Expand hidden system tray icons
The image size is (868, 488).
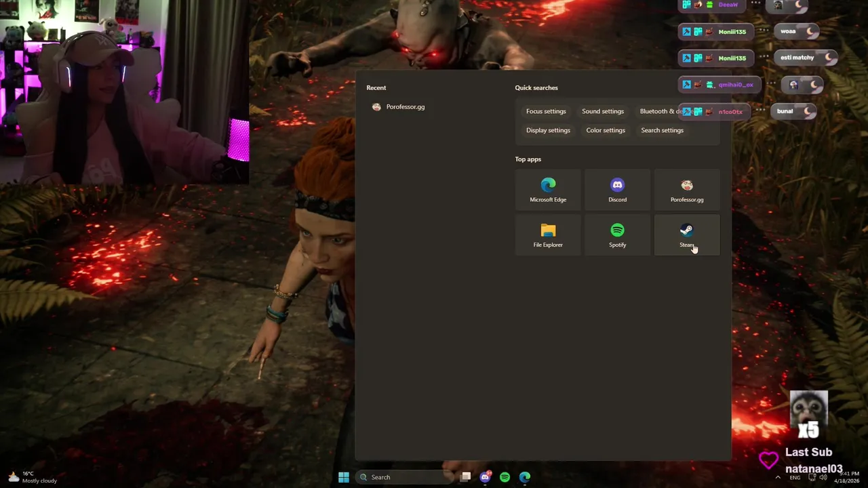[x=778, y=477]
